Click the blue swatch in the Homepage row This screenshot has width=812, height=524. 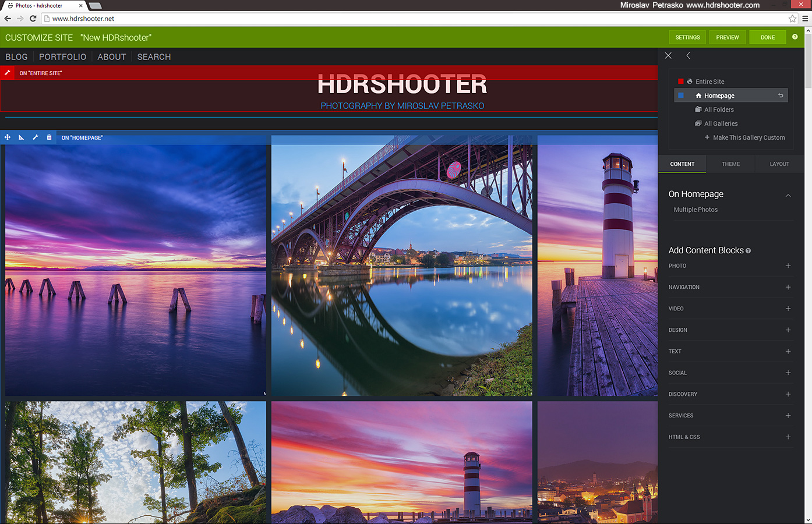tap(680, 95)
